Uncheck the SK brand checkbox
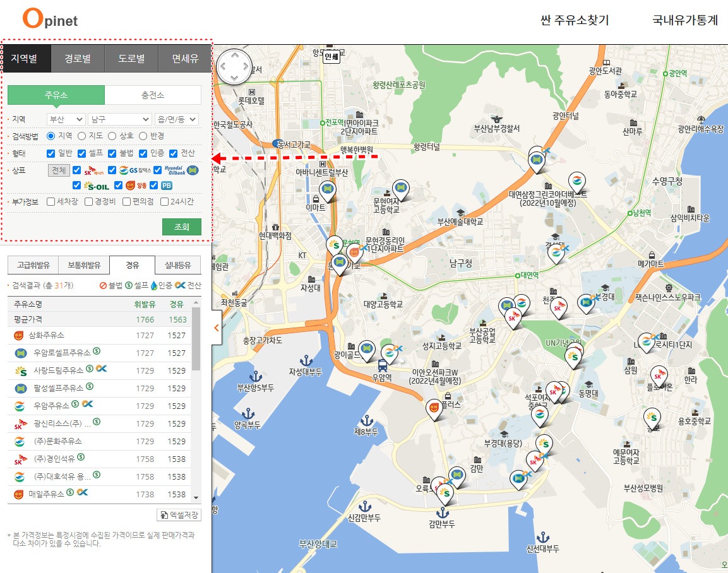Viewport: 728px width, 573px height. point(76,170)
